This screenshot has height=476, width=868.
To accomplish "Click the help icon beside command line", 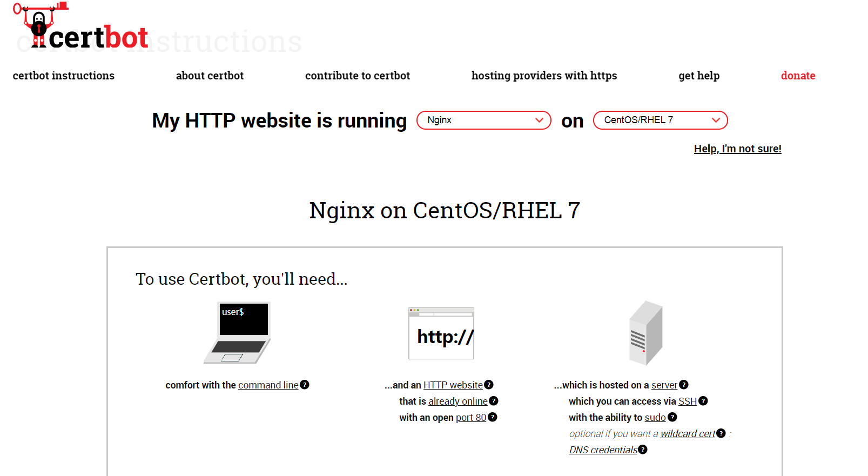I will click(305, 385).
